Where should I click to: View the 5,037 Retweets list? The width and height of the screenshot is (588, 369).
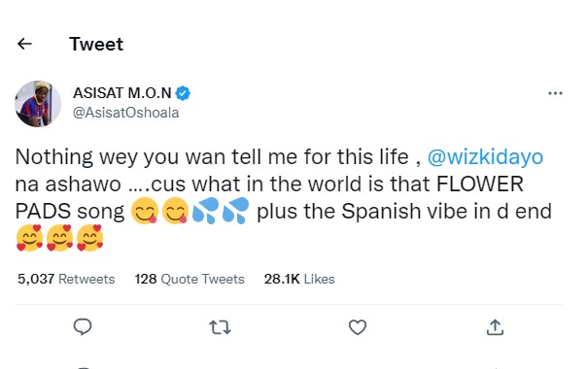pos(66,279)
